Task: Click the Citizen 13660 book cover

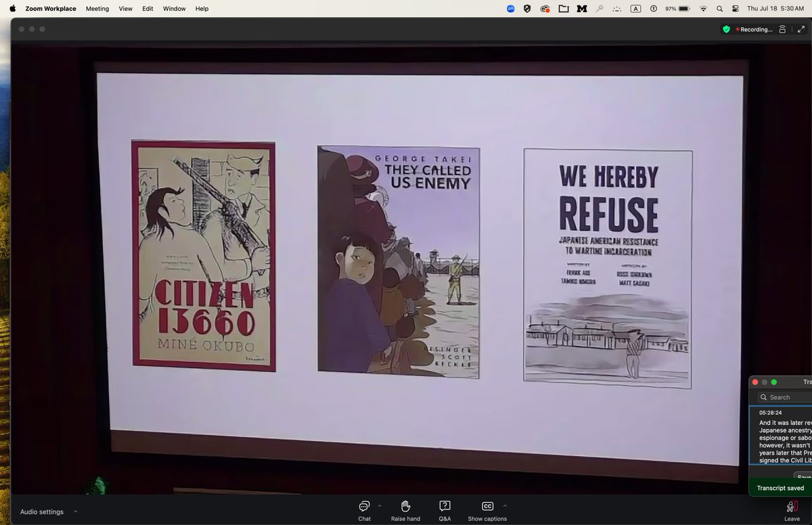Action: pyautogui.click(x=204, y=256)
